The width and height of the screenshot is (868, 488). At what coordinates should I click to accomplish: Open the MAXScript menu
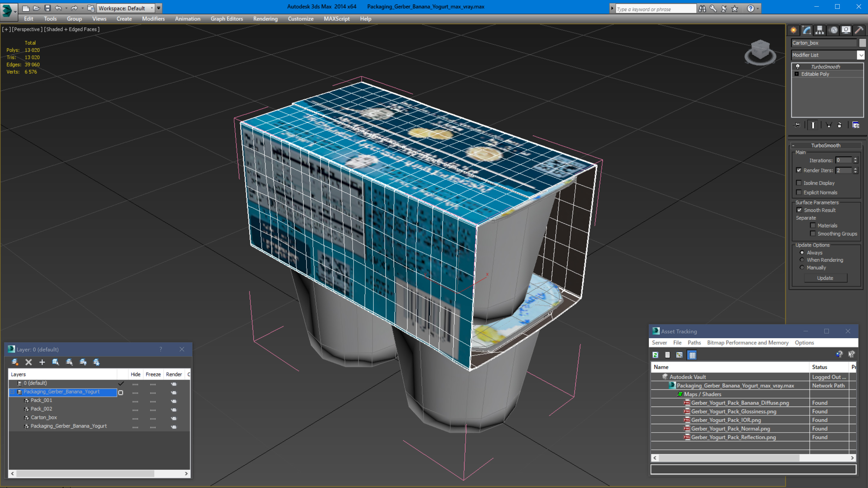(x=336, y=19)
